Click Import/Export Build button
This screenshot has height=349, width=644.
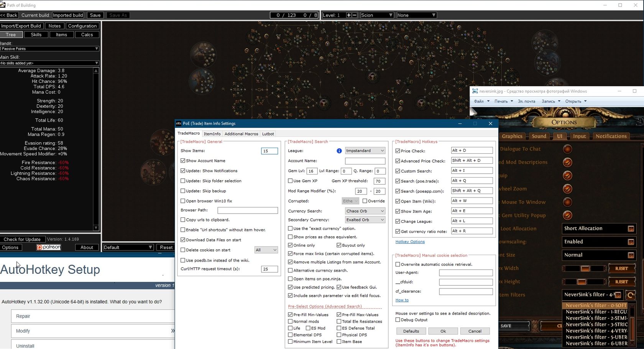tap(21, 26)
